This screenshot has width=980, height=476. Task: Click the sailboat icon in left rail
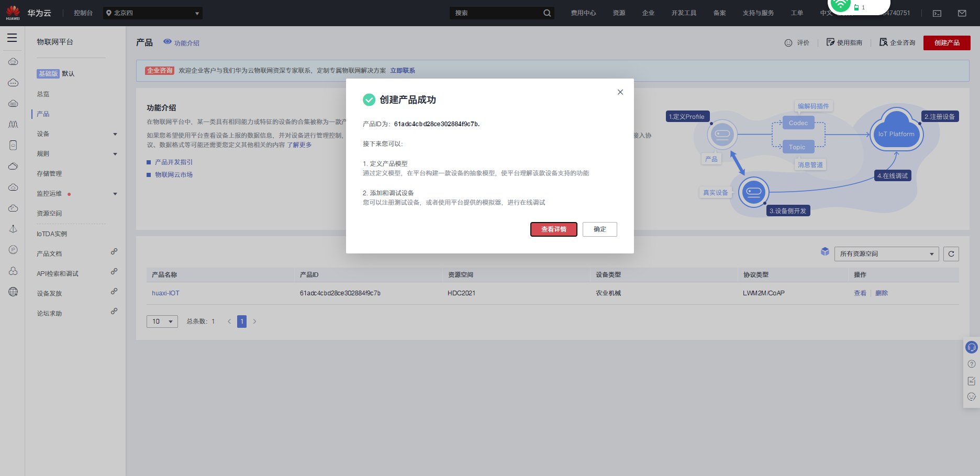[x=13, y=229]
